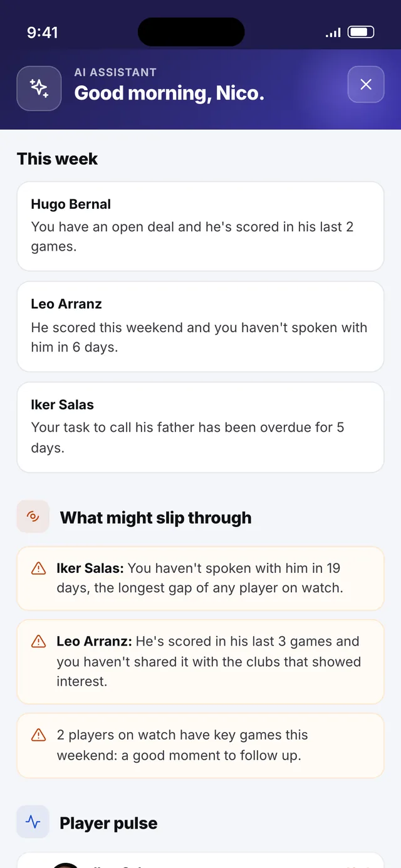401x868 pixels.
Task: Open the Iker Salas overdue task card
Action: point(200,427)
